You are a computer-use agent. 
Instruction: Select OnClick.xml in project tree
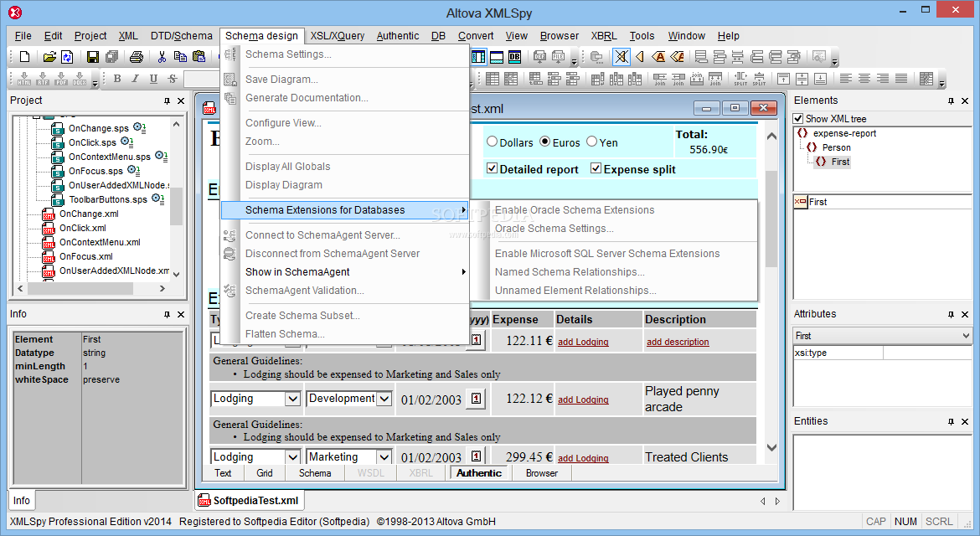point(82,228)
